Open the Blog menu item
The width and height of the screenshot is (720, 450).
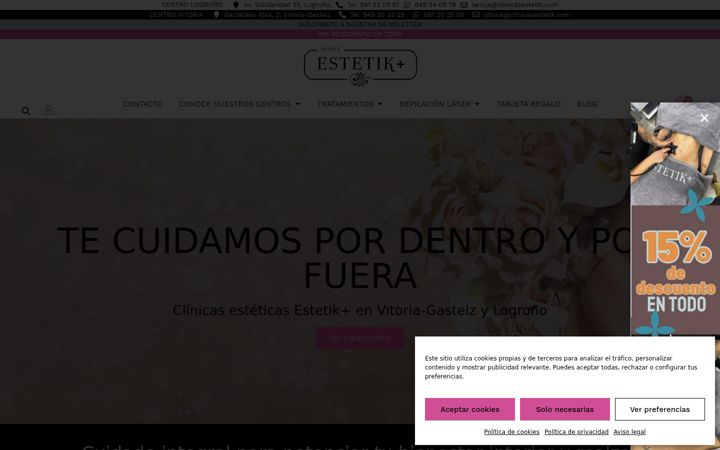[587, 104]
